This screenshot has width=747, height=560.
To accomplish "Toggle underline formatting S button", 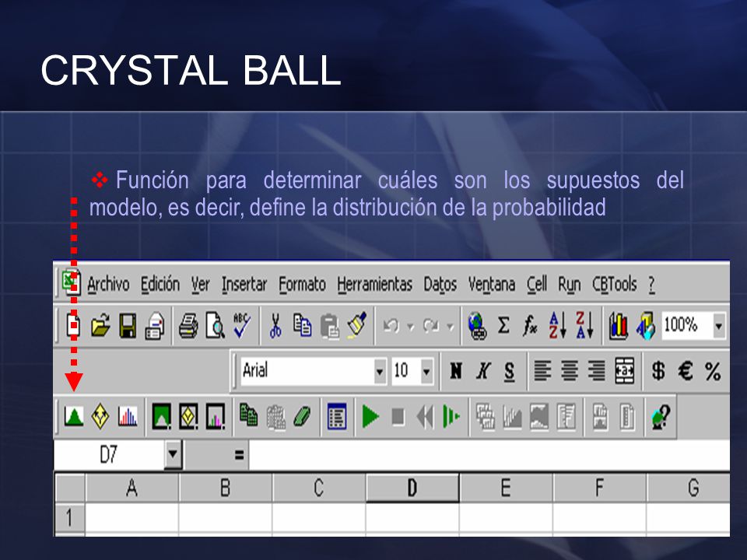I will click(x=509, y=372).
